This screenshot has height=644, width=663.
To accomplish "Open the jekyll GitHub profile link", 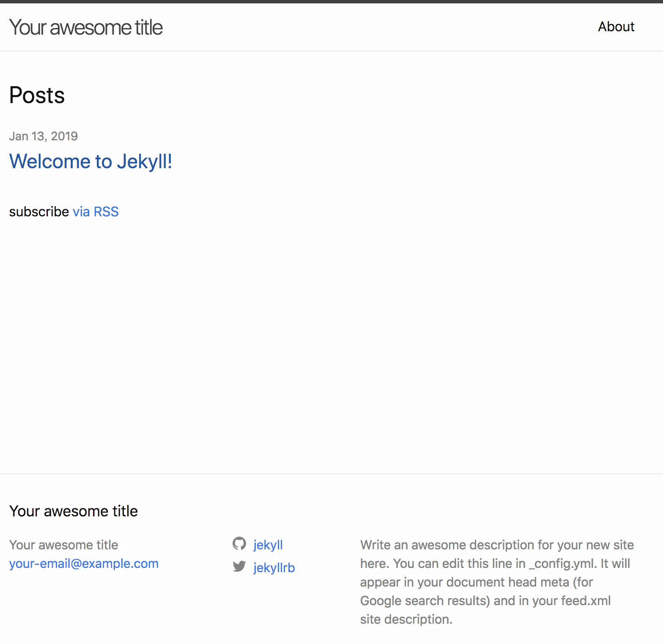I will tap(268, 545).
